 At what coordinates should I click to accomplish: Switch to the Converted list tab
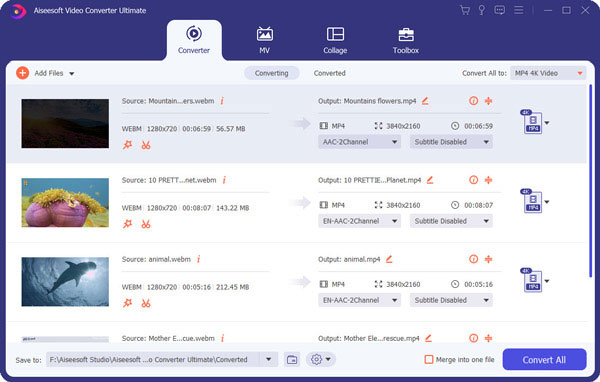329,73
